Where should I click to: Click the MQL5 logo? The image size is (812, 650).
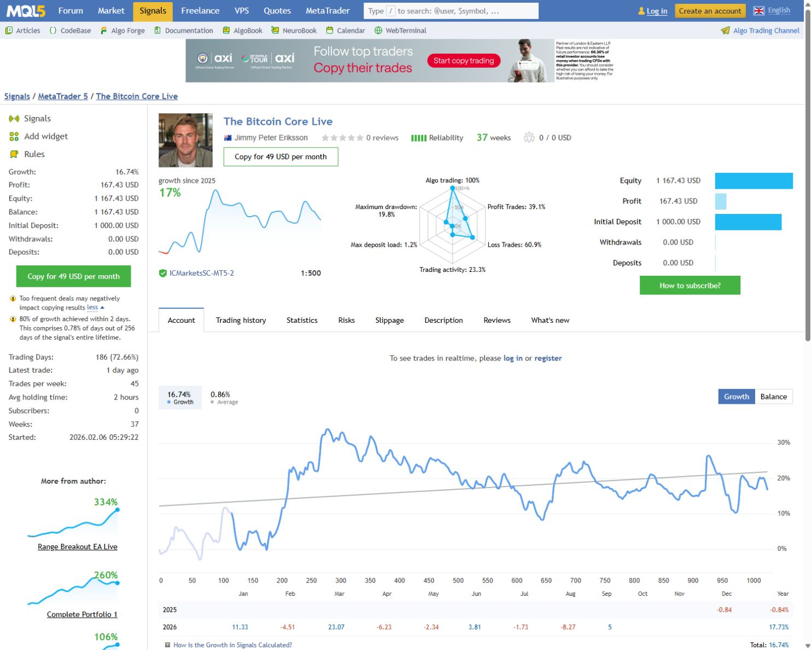(25, 10)
